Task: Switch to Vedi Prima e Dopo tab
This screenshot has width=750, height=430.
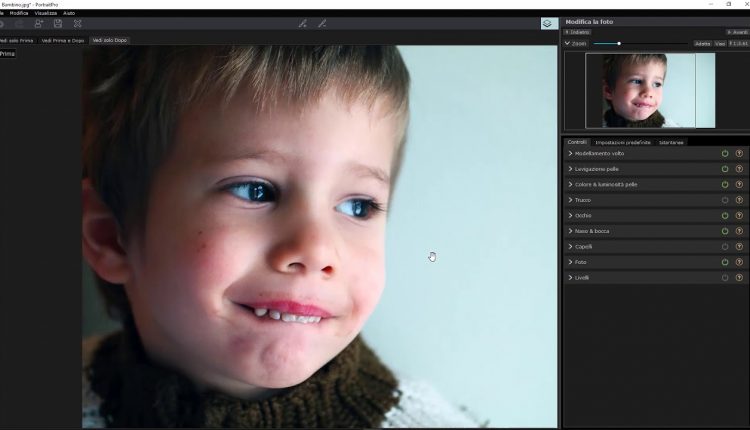Action: 63,41
